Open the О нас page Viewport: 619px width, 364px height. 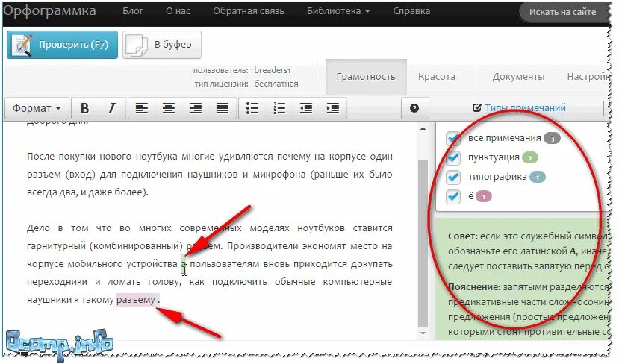178,11
